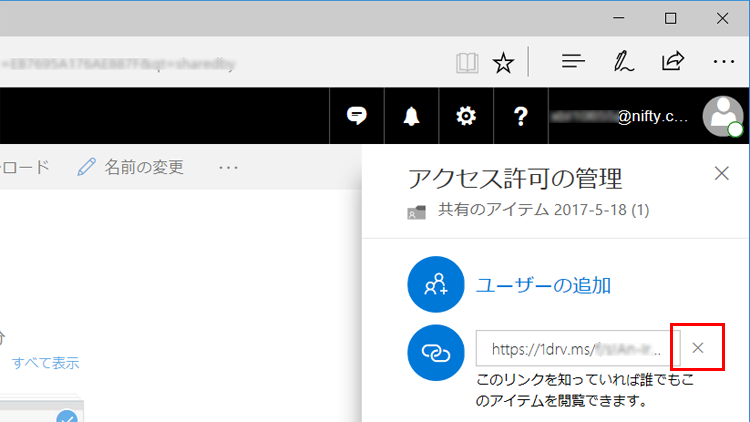Click the 共有のアイテム 2017-5-18 (1) title
Viewport: 750px width, 422px height.
coord(543,210)
